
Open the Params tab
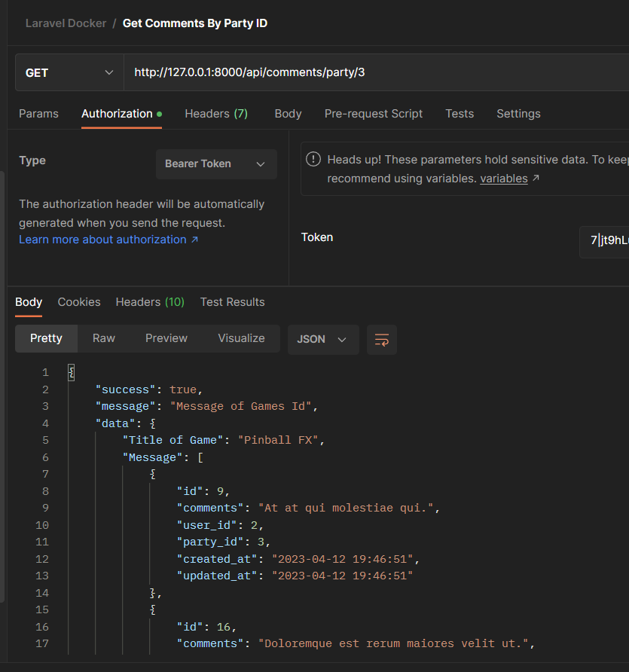pos(38,113)
